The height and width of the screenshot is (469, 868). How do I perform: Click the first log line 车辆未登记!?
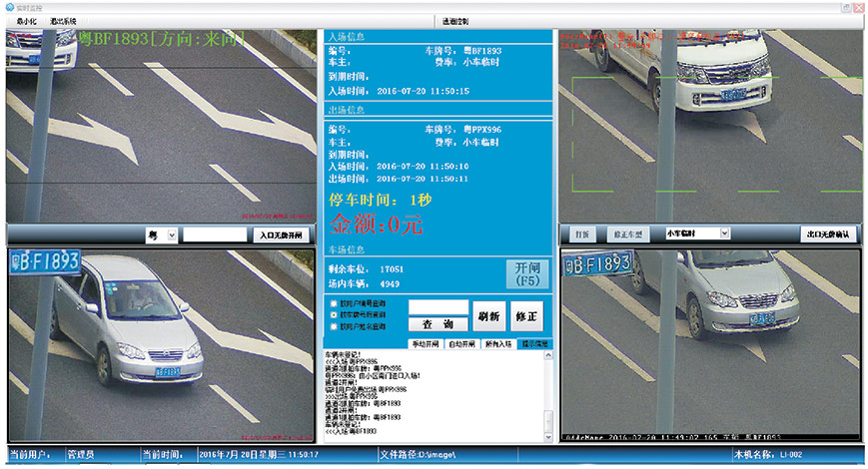point(343,354)
